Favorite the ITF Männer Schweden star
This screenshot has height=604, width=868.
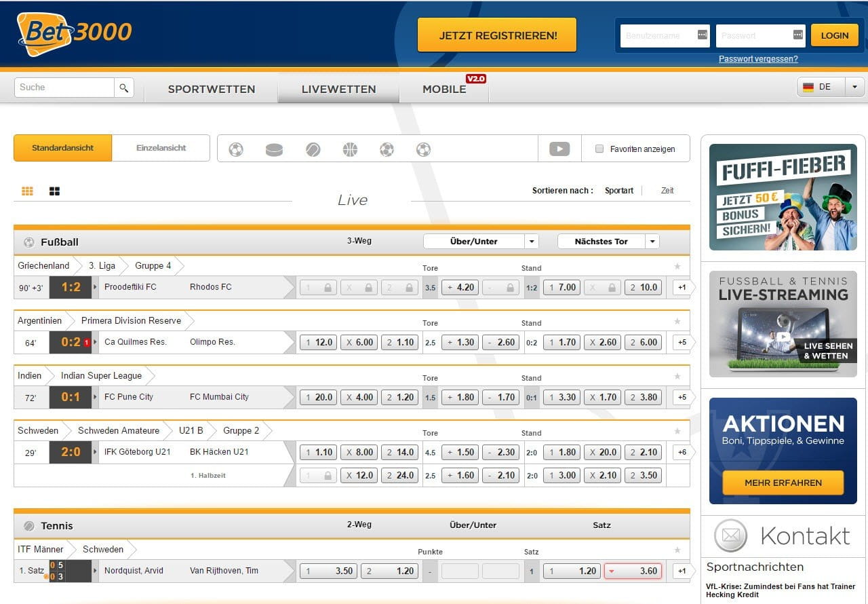[x=677, y=550]
